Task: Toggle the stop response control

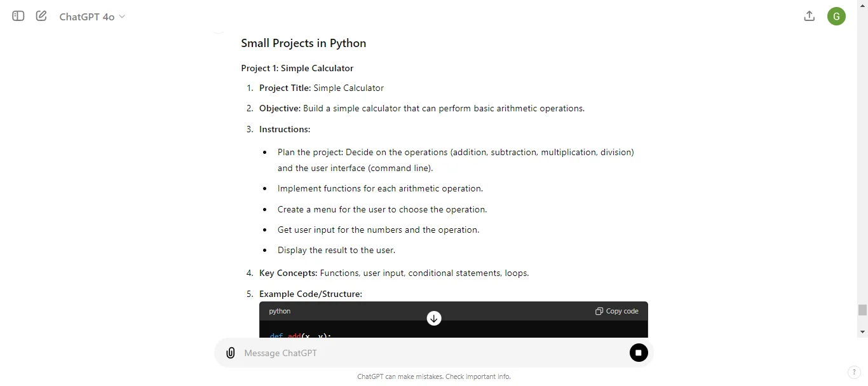Action: click(639, 352)
